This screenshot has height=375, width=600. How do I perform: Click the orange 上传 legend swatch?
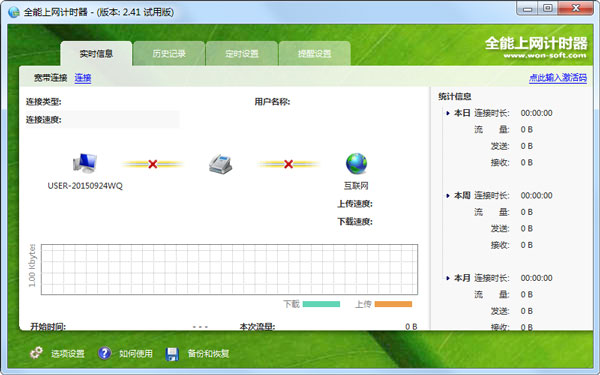click(393, 304)
